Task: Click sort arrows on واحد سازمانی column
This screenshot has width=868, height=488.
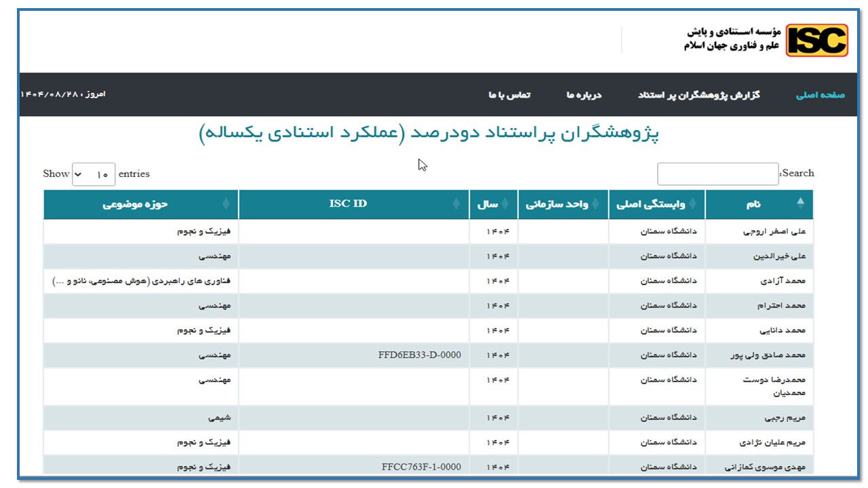Action: [x=595, y=204]
